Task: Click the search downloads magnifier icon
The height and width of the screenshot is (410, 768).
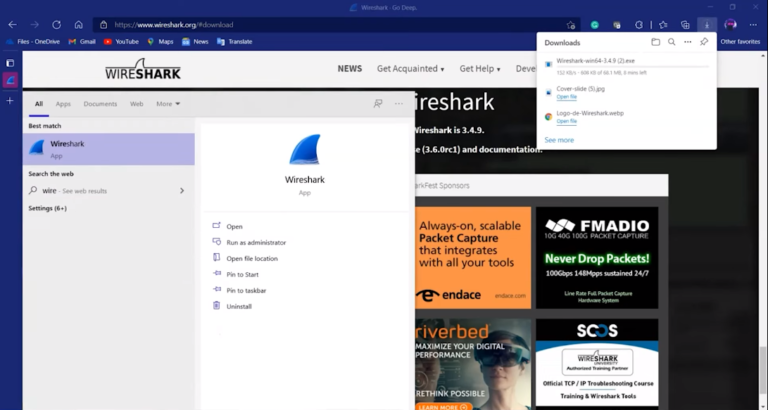Action: point(672,42)
